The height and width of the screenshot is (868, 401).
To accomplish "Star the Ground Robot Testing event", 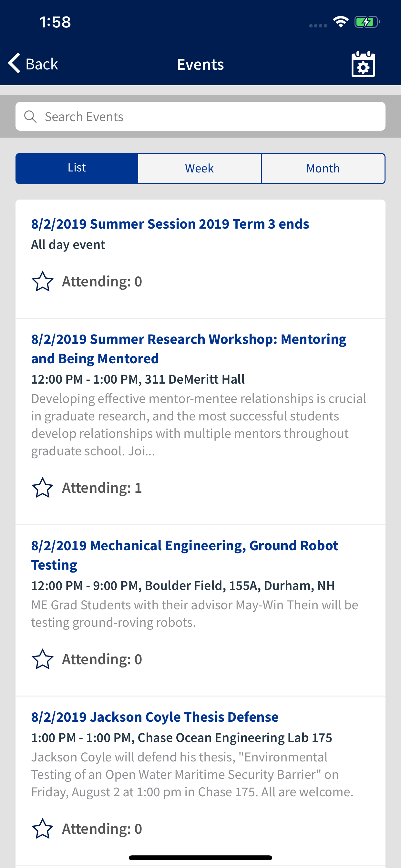I will pos(43,659).
